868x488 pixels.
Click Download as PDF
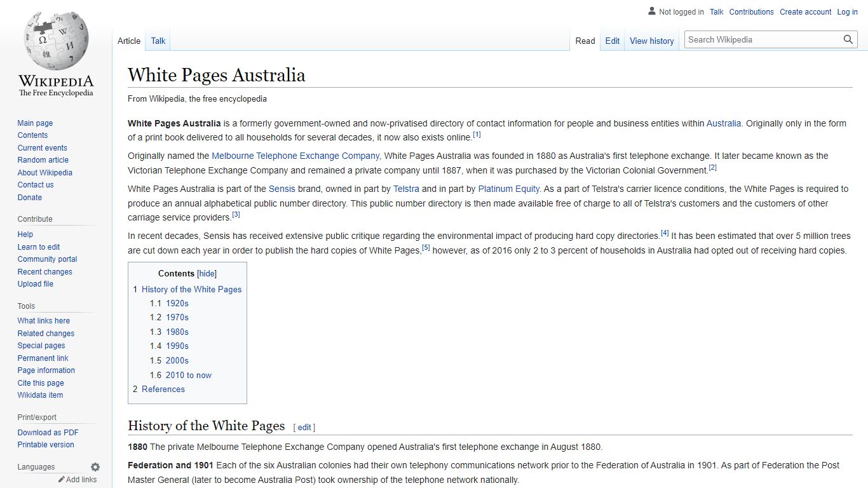[48, 433]
